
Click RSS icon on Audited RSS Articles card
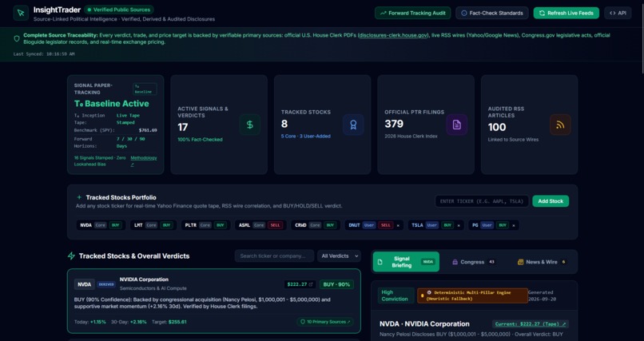(560, 125)
